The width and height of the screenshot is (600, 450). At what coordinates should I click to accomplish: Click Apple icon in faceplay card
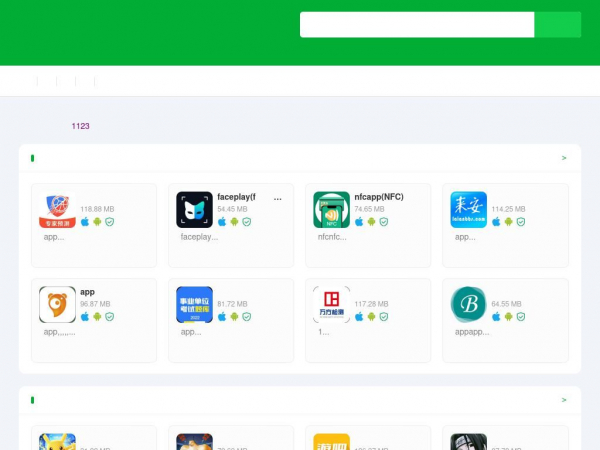pos(222,222)
